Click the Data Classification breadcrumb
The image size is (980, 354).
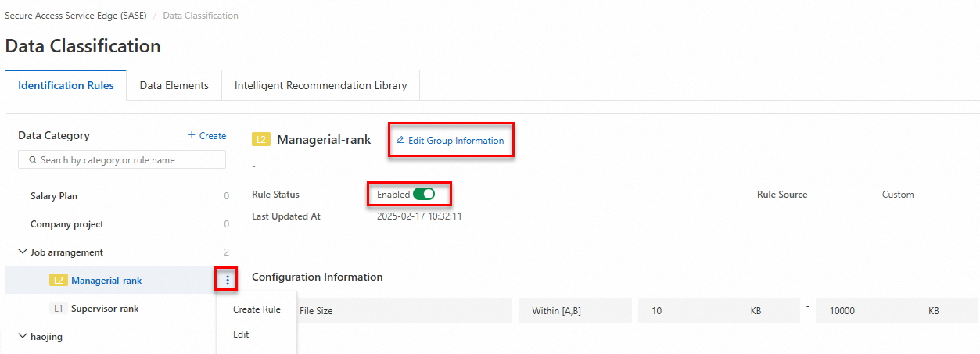(x=201, y=16)
